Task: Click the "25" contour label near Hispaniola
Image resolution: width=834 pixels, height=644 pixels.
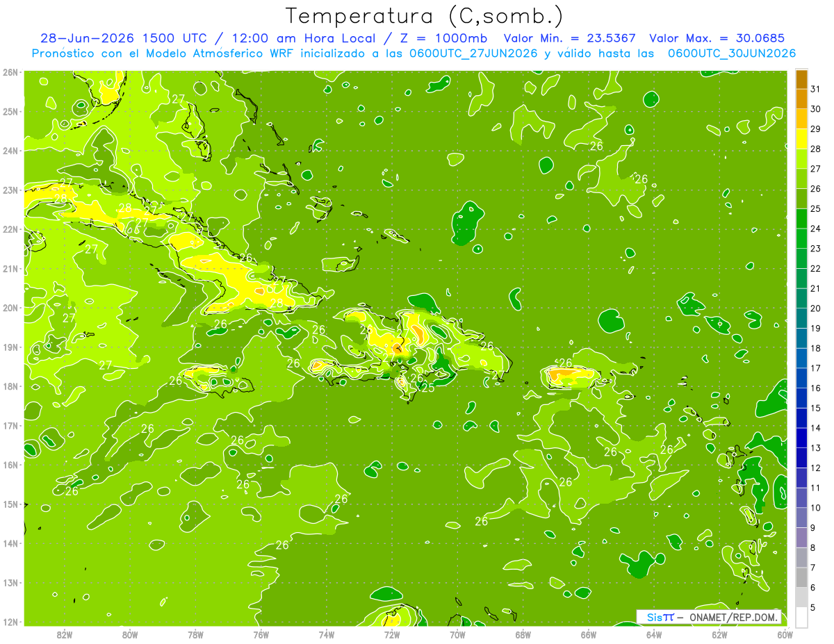Action: click(x=428, y=388)
